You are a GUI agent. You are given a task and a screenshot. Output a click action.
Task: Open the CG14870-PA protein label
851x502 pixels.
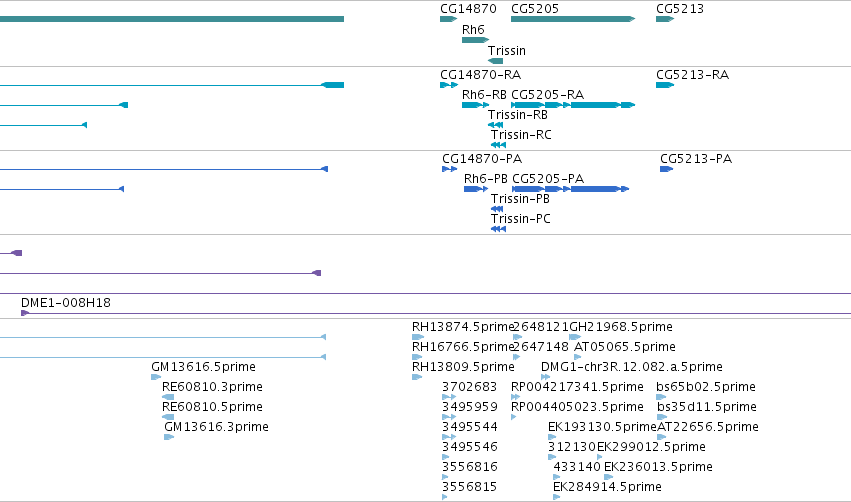click(x=482, y=159)
